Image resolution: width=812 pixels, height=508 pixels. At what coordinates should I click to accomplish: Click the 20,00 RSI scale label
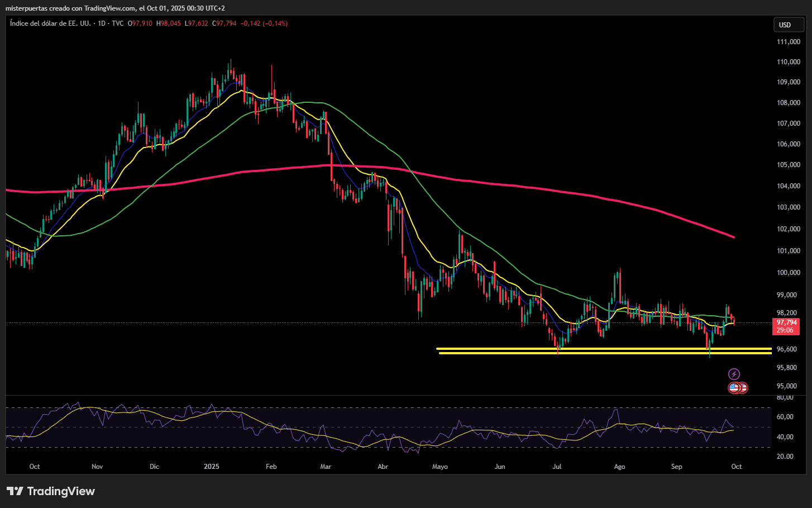tap(785, 457)
